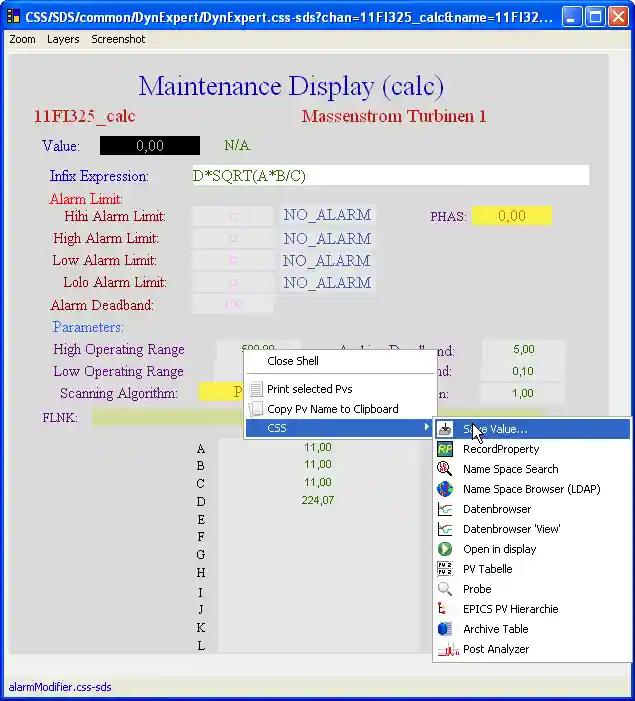This screenshot has width=635, height=701.
Task: Click the green FLNK field
Action: click(x=168, y=417)
